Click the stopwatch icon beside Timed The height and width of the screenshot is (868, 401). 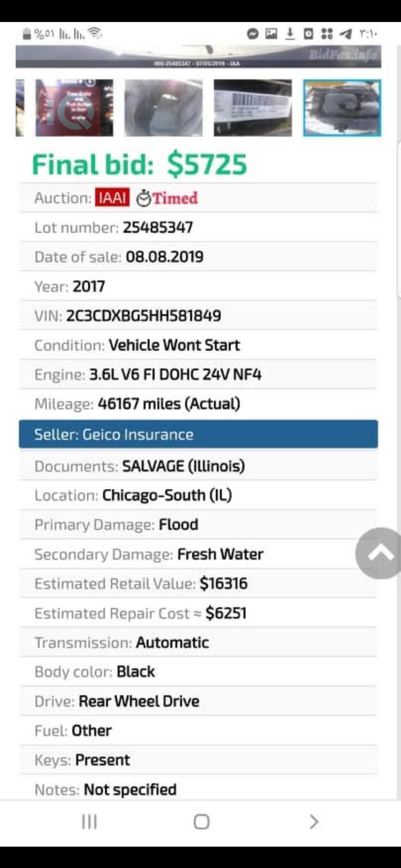click(143, 199)
